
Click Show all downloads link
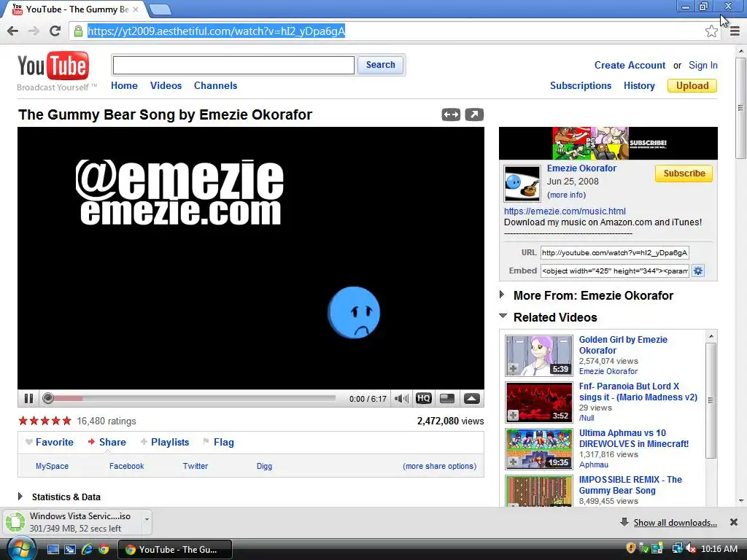(675, 523)
